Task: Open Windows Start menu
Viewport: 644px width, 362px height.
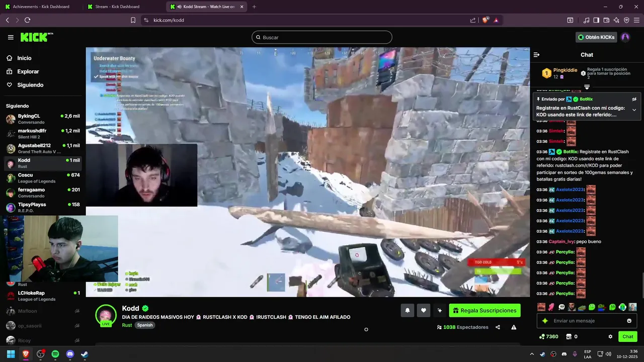Action: point(11,354)
